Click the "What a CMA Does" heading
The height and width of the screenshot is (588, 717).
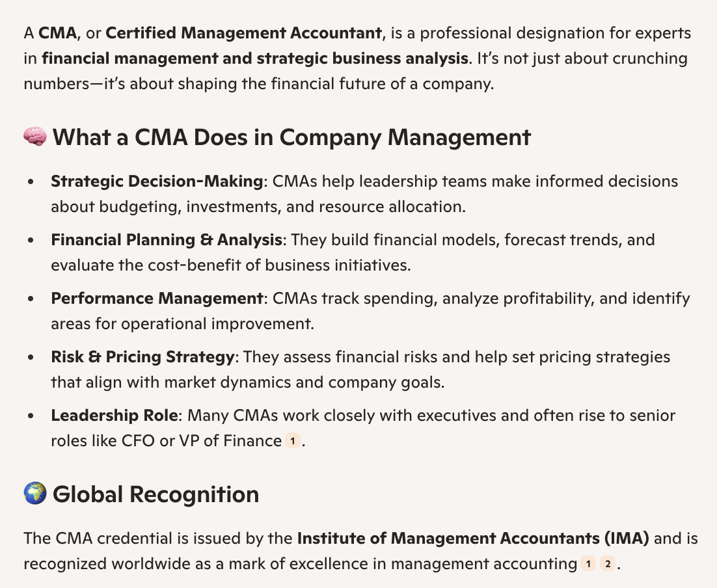(x=291, y=137)
